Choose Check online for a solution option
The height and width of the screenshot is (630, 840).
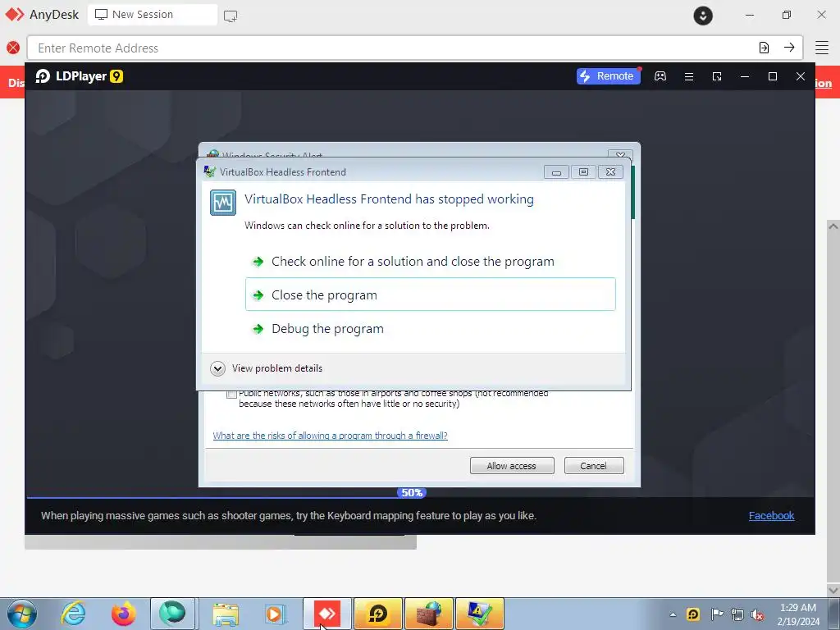click(430, 262)
